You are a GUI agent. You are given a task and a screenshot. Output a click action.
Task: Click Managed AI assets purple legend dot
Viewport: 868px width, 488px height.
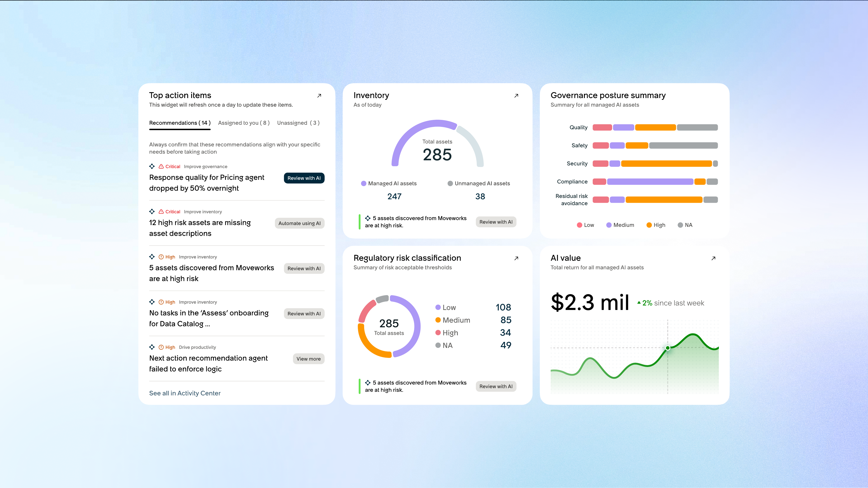(x=363, y=183)
